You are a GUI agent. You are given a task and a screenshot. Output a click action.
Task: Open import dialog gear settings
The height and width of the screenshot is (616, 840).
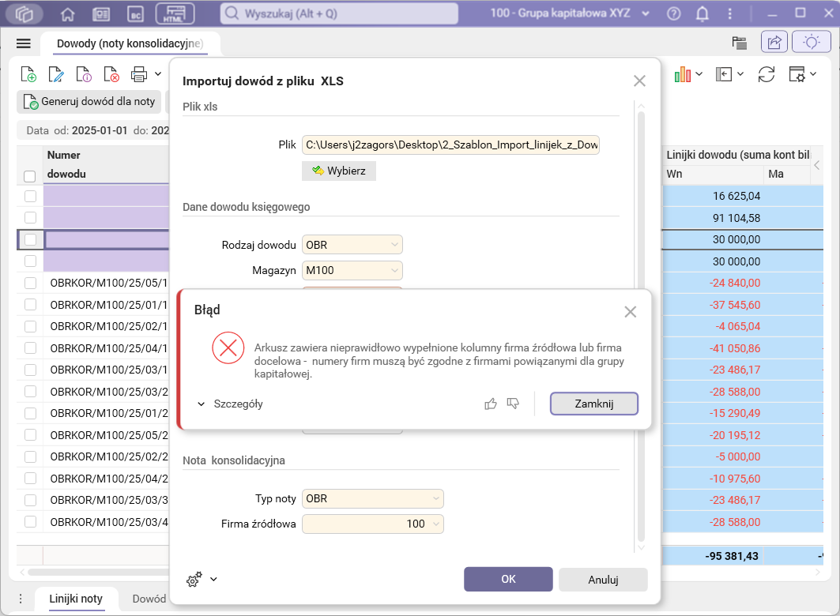(x=194, y=579)
